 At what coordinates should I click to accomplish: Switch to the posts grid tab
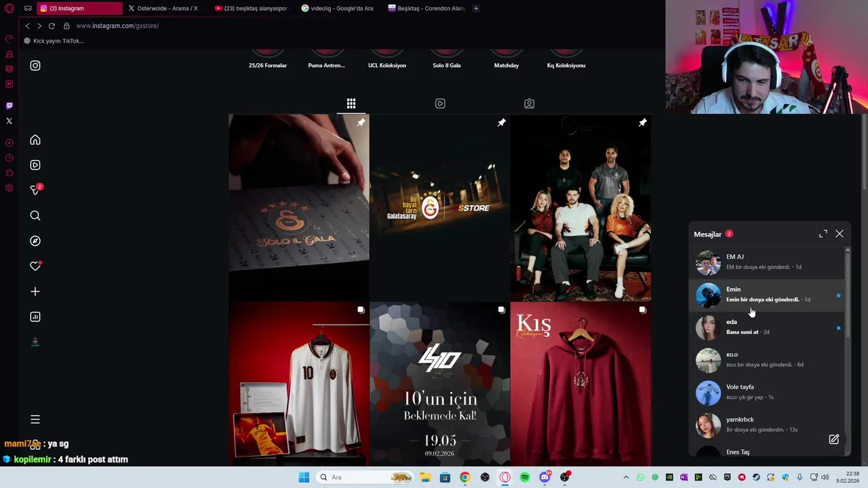point(351,104)
